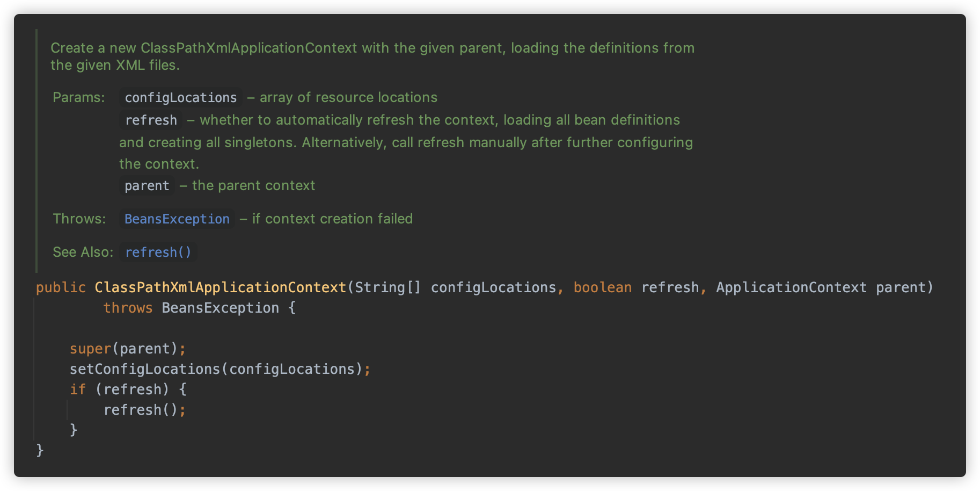The height and width of the screenshot is (491, 980).
Task: Click the public keyword in signature
Action: coord(61,287)
